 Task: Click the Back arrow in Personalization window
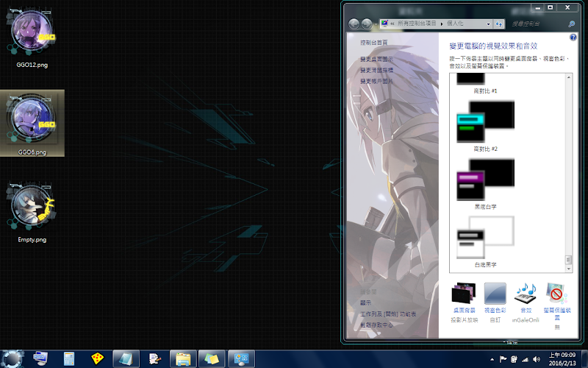354,24
